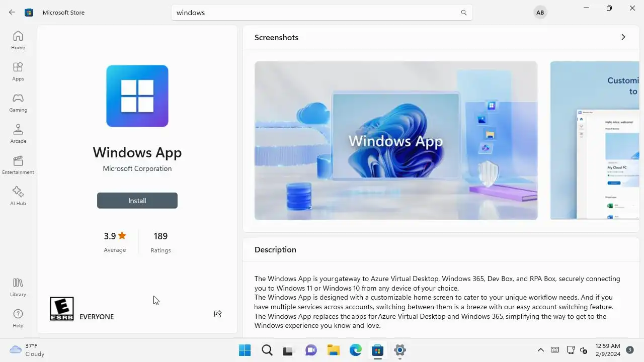
Task: Open the AI Hub section
Action: tap(18, 196)
